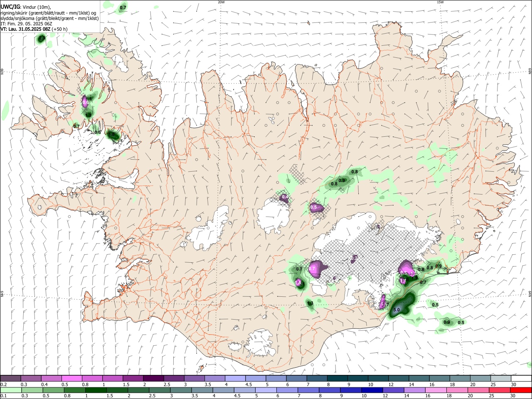Viewport: 532px width, 399px height.
Task: Select the hot pink lower swatch at 20
Action: (x=478, y=390)
